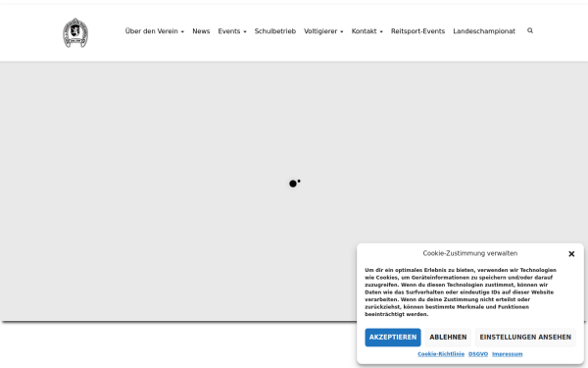Open the Landeschampionat page
588x368 pixels.
[484, 31]
